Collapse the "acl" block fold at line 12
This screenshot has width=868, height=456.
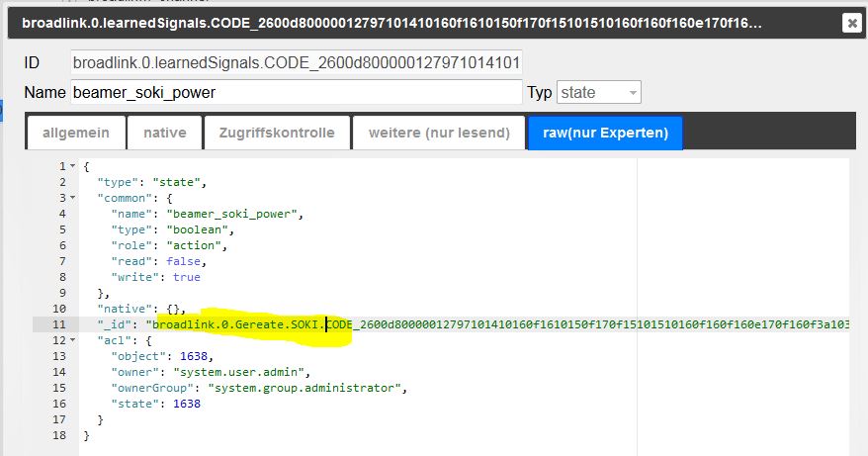click(x=72, y=340)
